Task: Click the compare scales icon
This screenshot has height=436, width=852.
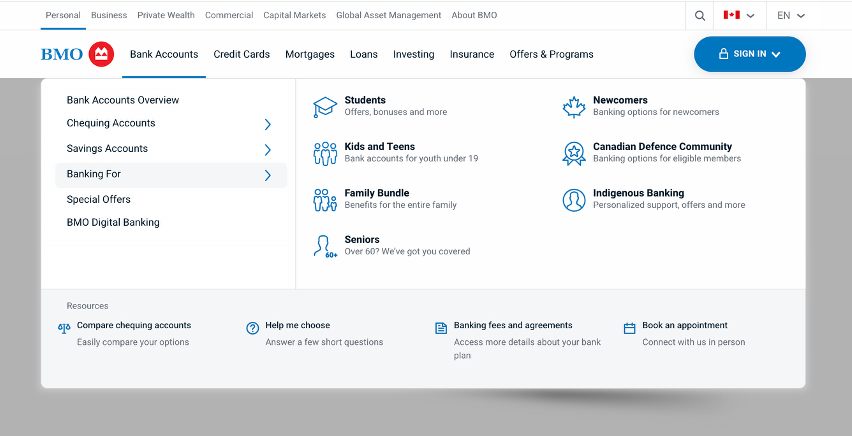Action: click(x=64, y=328)
